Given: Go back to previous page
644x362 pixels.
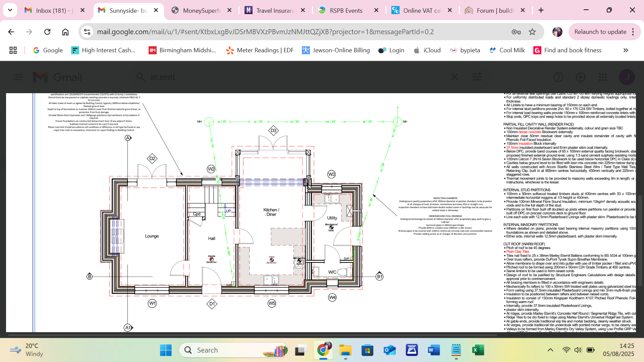Looking at the screenshot, I should point(11,32).
